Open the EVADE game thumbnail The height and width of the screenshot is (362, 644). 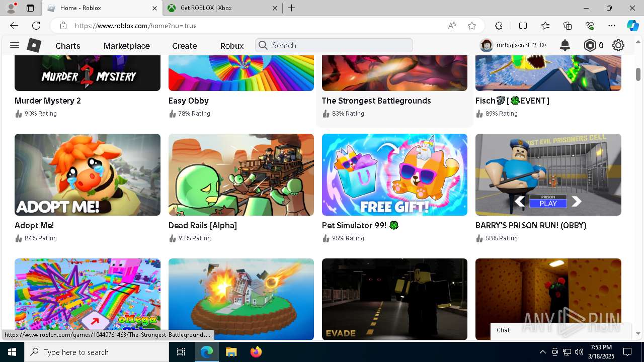pos(394,299)
